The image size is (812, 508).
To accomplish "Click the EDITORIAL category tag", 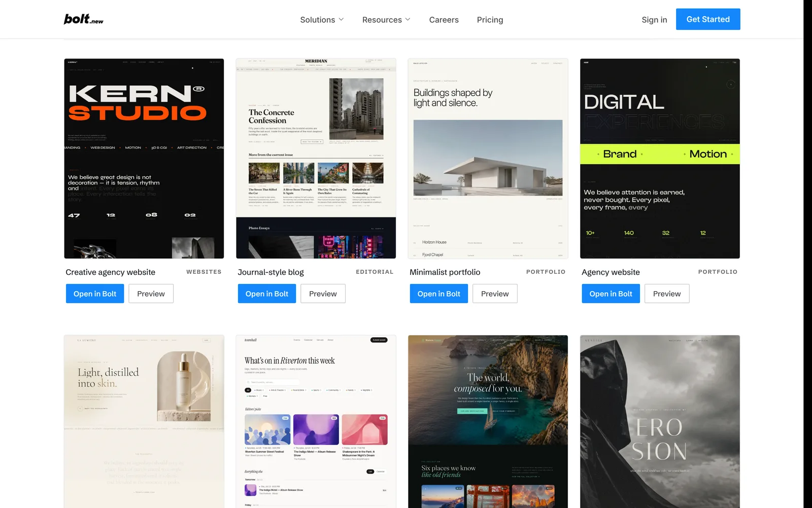I will [375, 272].
